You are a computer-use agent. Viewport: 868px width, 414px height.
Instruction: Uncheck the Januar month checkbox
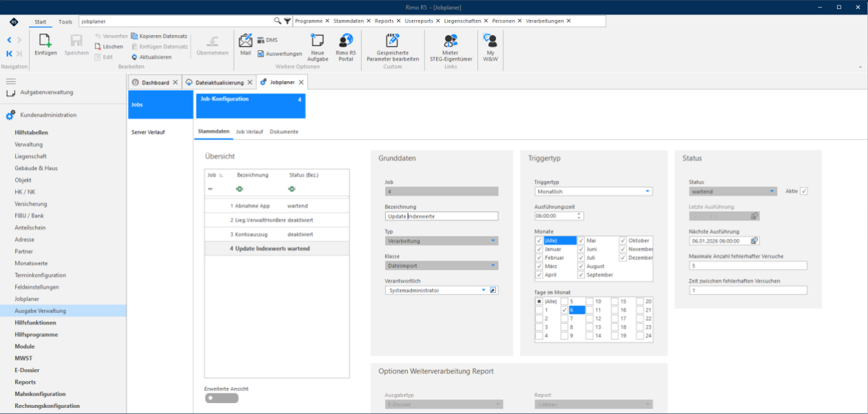tap(539, 249)
